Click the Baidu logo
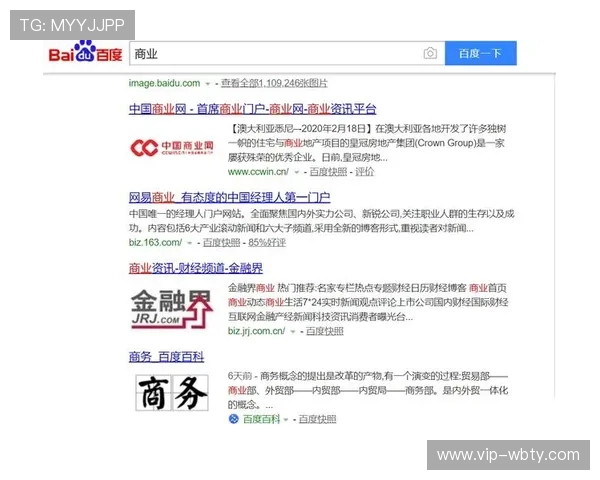 (x=85, y=52)
